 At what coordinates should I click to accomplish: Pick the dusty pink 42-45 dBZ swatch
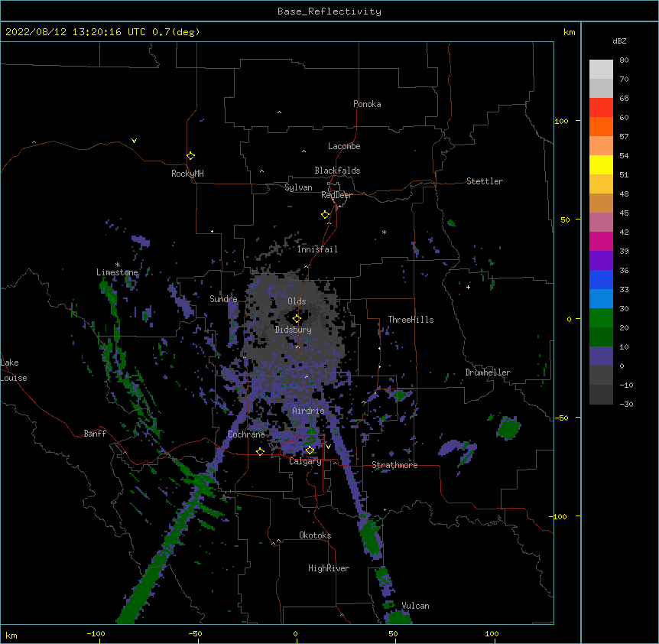(601, 223)
